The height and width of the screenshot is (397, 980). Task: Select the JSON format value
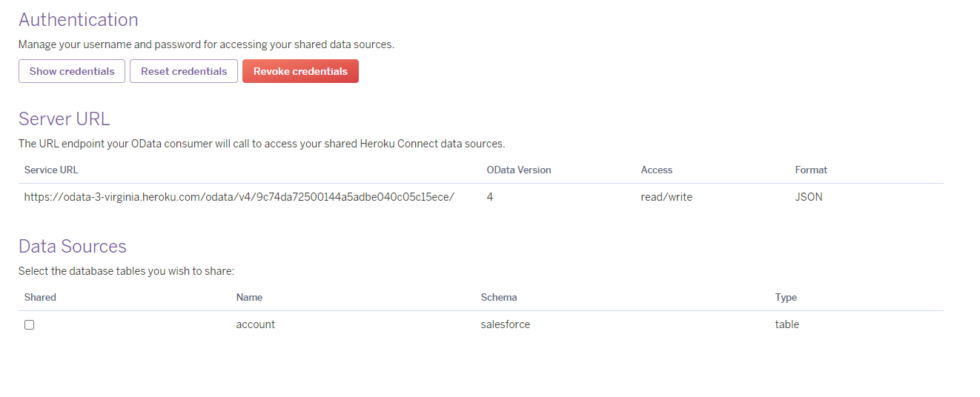pos(809,197)
